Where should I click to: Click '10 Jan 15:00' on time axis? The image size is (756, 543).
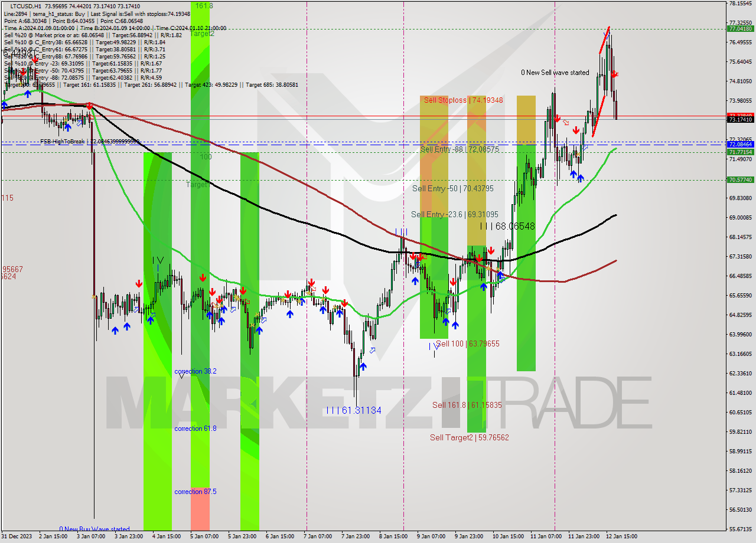point(508,537)
